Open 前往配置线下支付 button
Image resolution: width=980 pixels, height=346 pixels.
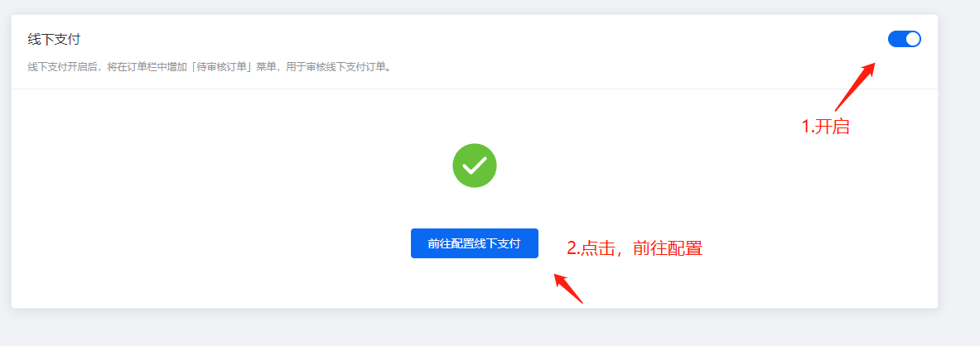coord(475,243)
